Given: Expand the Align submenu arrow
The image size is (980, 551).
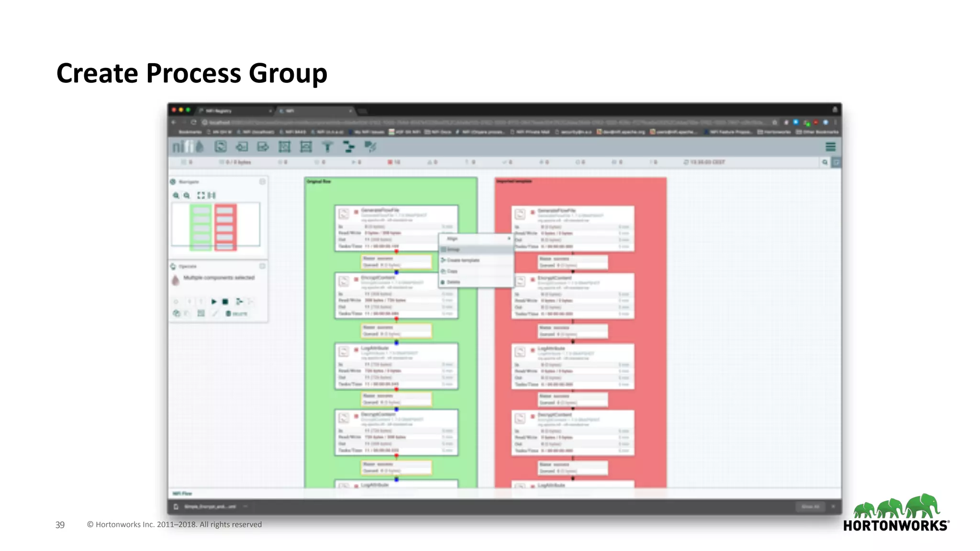Looking at the screenshot, I should pos(509,238).
